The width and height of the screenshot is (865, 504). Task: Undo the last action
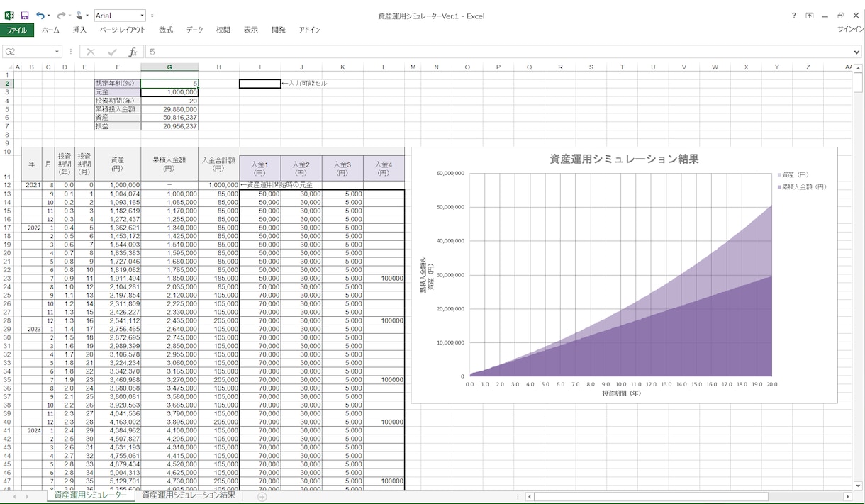[x=40, y=16]
